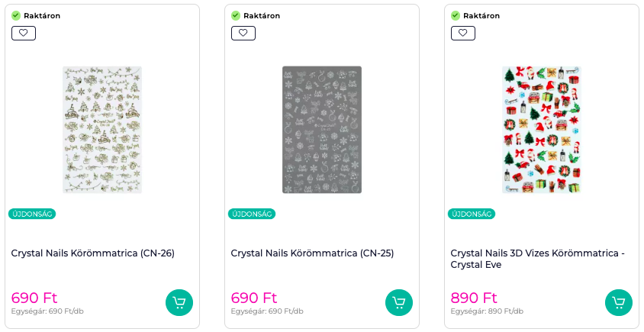Click the 690 Ft price of CN-26
The image size is (644, 332).
tap(34, 298)
